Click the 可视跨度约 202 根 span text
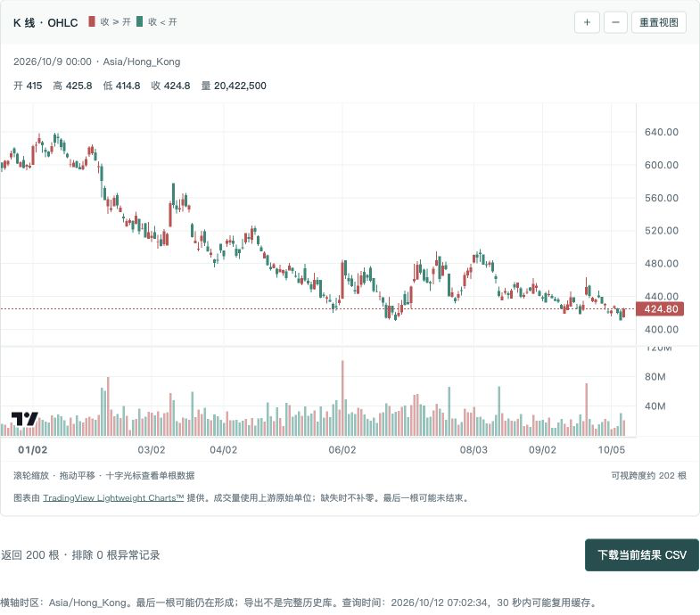The width and height of the screenshot is (700, 615). pyautogui.click(x=648, y=475)
